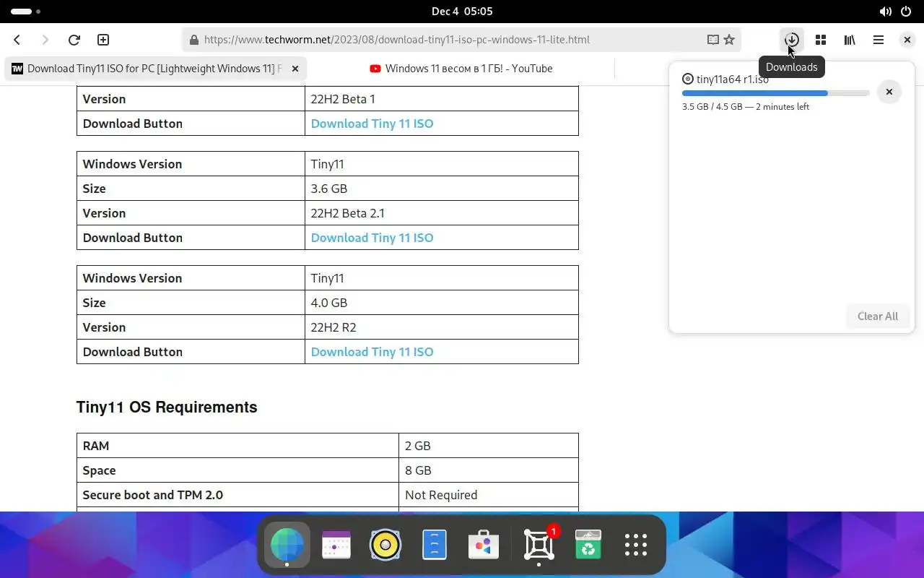Open the screenshot app with notification badge

point(539,544)
